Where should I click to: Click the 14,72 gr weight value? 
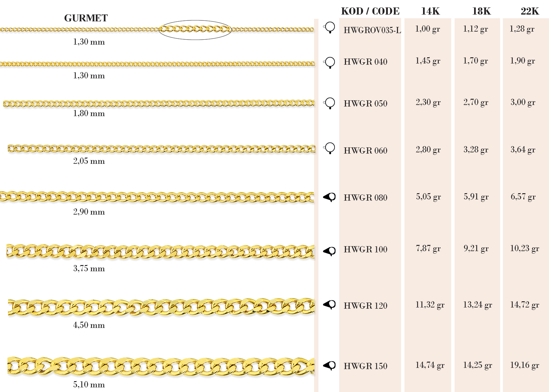524,305
